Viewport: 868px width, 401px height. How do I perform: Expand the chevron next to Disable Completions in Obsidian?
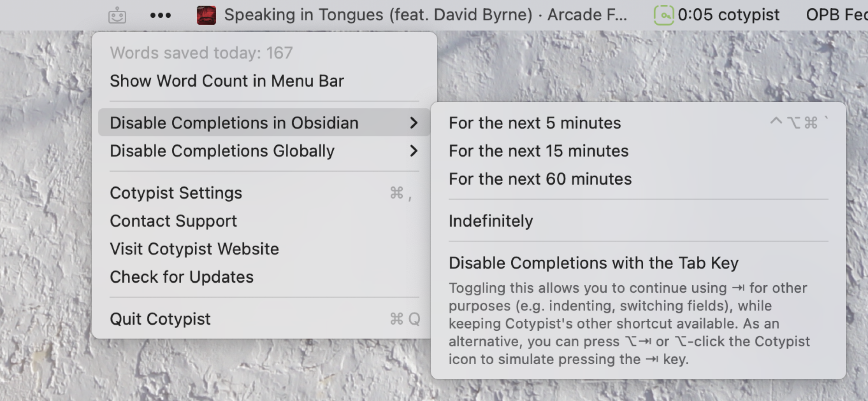(414, 123)
